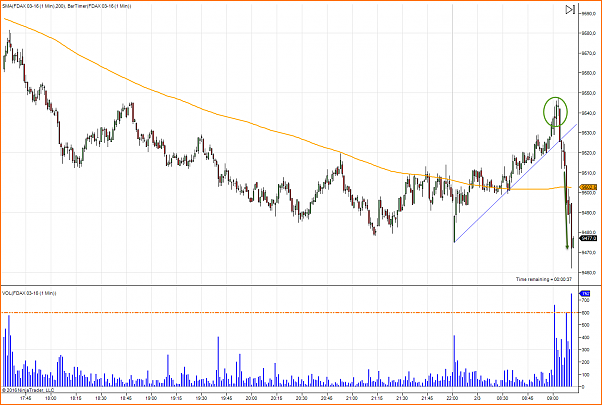Screen dimensions: 602x405
Task: Click the 19:00 label on time axis
Action: click(151, 398)
